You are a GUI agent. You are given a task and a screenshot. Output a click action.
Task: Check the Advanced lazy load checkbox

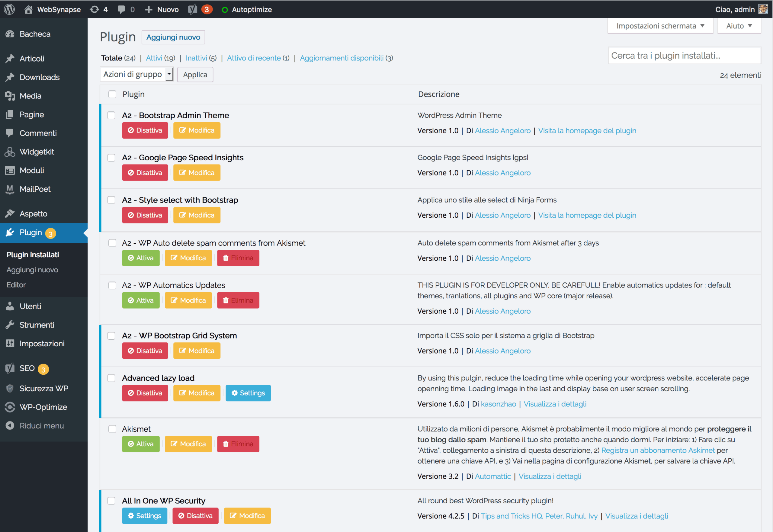click(x=111, y=378)
